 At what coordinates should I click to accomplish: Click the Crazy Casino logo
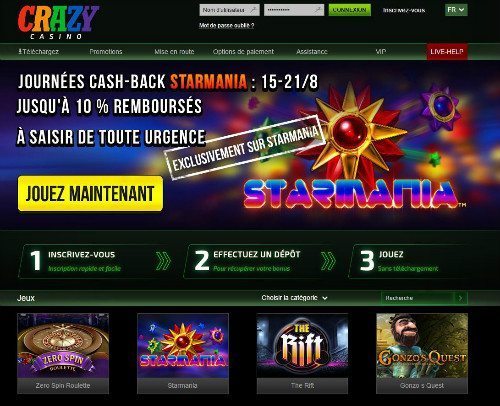click(x=58, y=23)
